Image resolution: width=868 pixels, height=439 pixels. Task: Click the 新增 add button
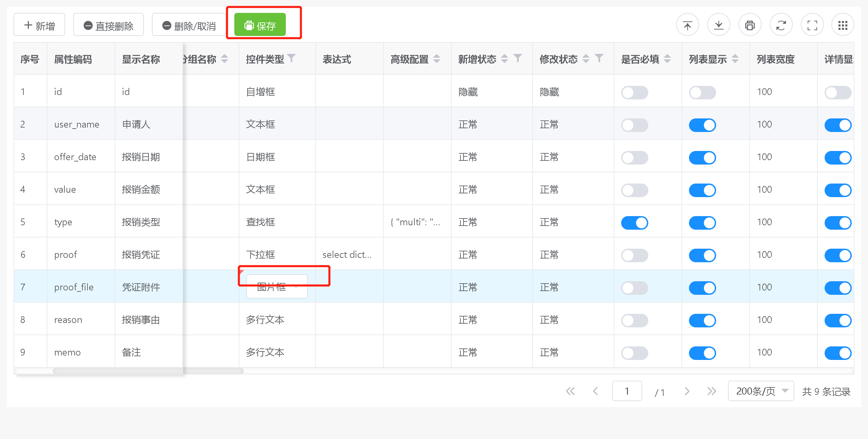pyautogui.click(x=39, y=25)
